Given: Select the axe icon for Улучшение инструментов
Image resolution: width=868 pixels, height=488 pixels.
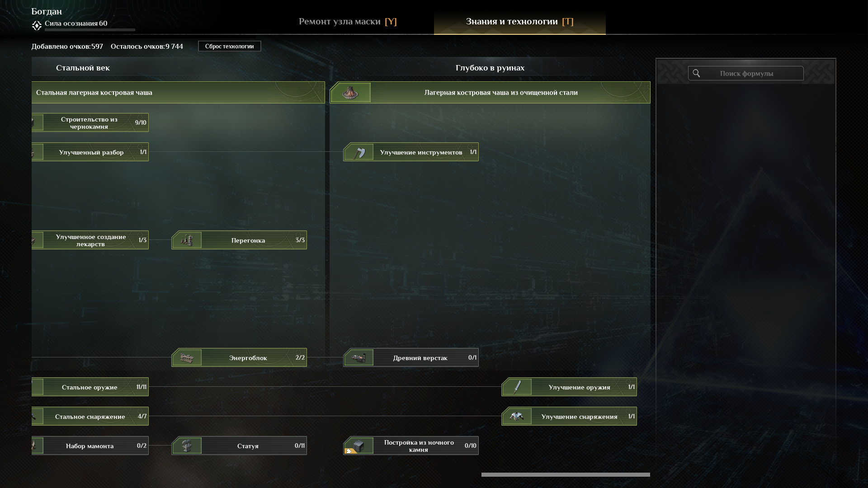Looking at the screenshot, I should coord(359,152).
